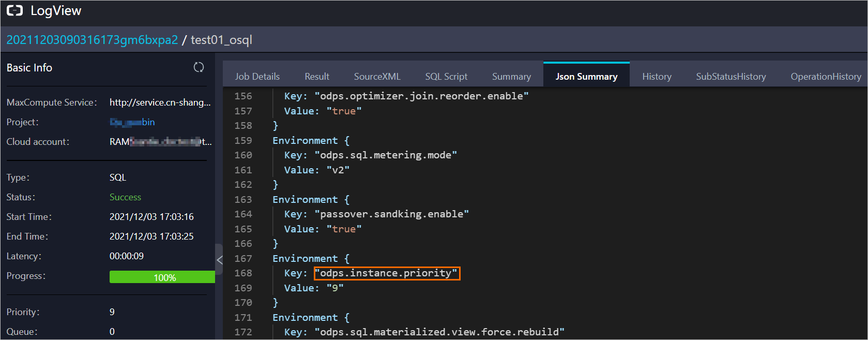868x340 pixels.
Task: Click the Latency value 00:00:09
Action: pyautogui.click(x=127, y=256)
